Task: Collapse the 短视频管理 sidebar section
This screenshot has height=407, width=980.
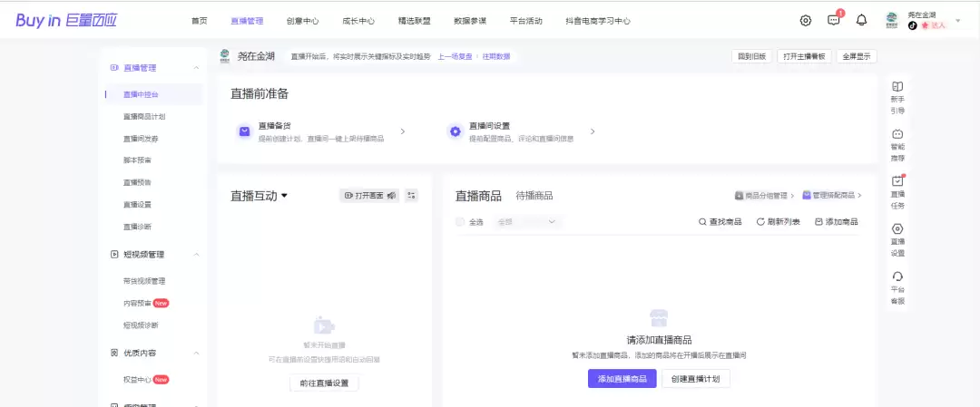Action: click(x=197, y=255)
